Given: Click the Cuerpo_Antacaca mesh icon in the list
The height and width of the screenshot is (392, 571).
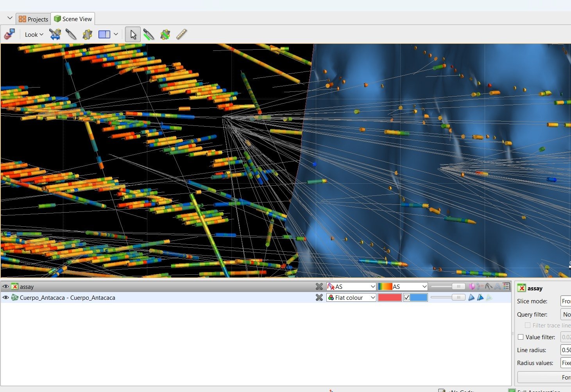Looking at the screenshot, I should [x=15, y=297].
